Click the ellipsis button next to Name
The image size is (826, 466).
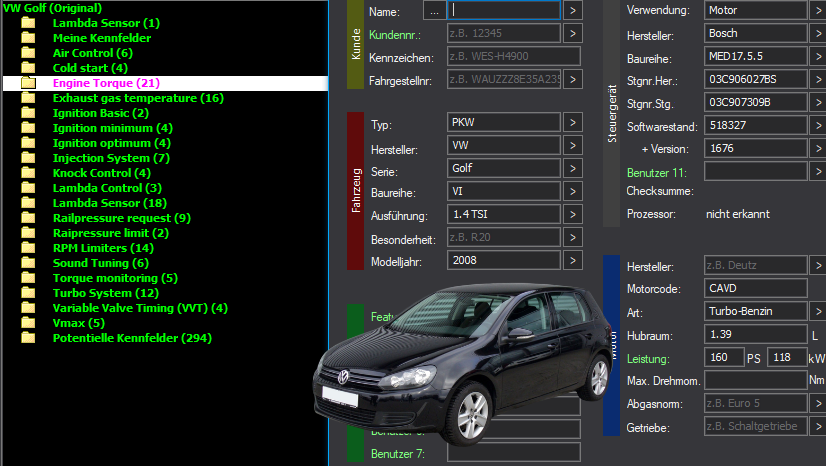(434, 11)
